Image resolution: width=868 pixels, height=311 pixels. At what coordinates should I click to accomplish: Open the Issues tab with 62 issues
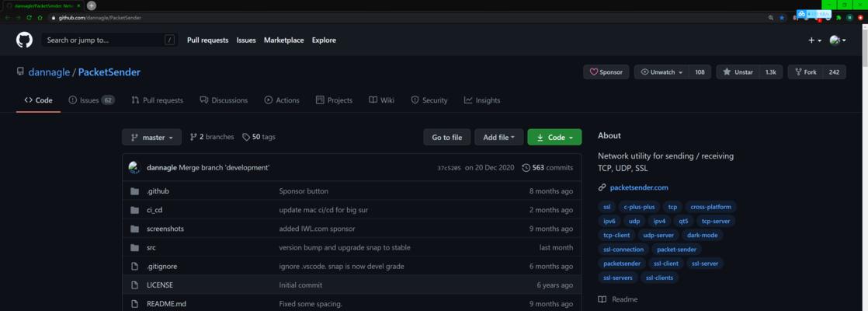[92, 100]
